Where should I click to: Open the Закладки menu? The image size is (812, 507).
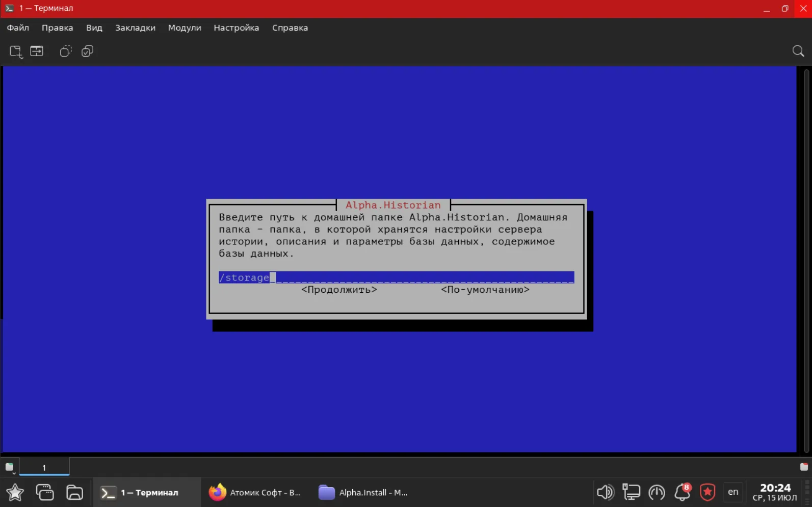[135, 28]
